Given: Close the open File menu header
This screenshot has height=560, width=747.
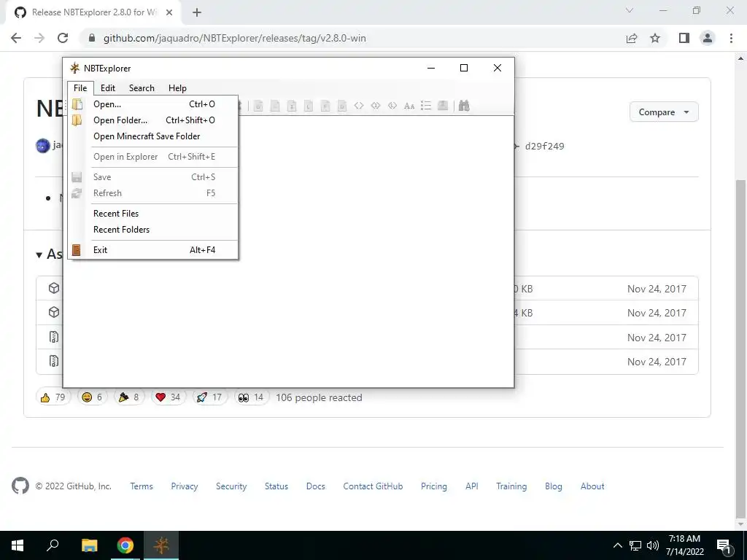Looking at the screenshot, I should (x=80, y=88).
